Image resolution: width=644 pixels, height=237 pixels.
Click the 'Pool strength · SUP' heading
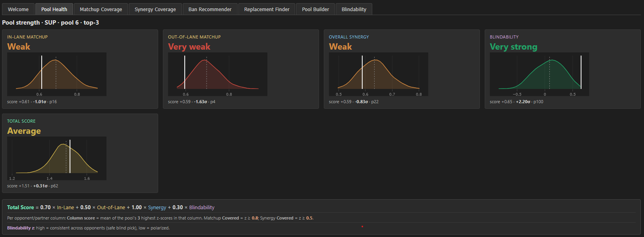click(50, 23)
